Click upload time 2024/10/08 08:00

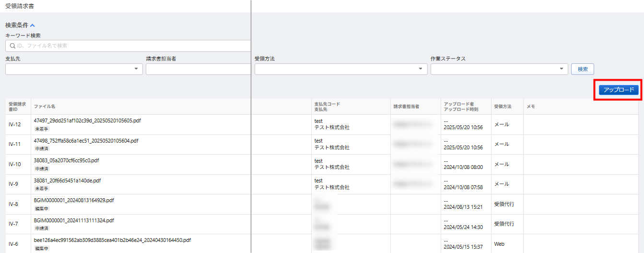(463, 167)
